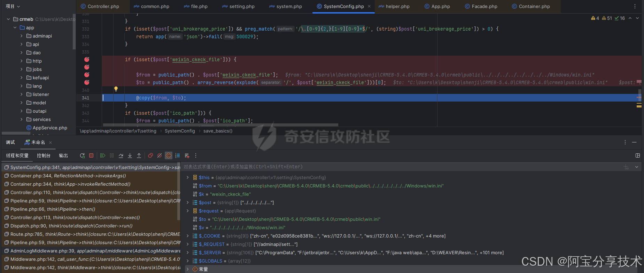Screen dimensions: 644x273
Task: Collapse the crmeb project root node
Action: point(8,19)
